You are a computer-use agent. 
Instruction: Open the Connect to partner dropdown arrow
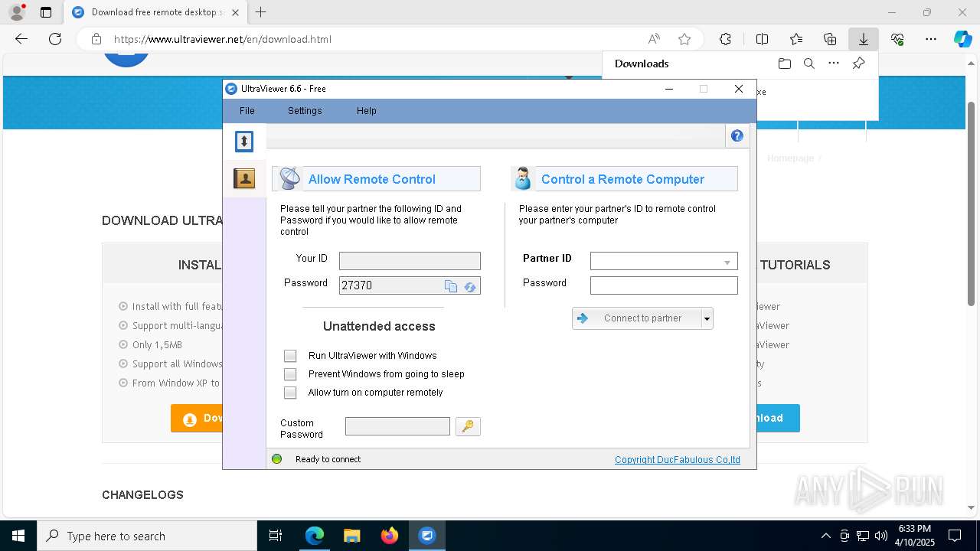click(707, 318)
